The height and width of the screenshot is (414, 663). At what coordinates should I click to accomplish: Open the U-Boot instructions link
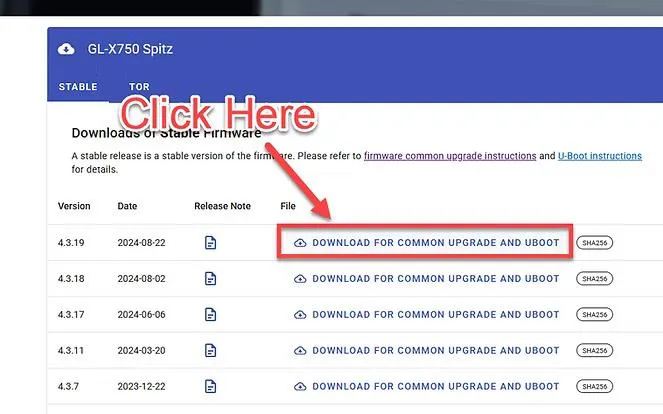click(600, 156)
